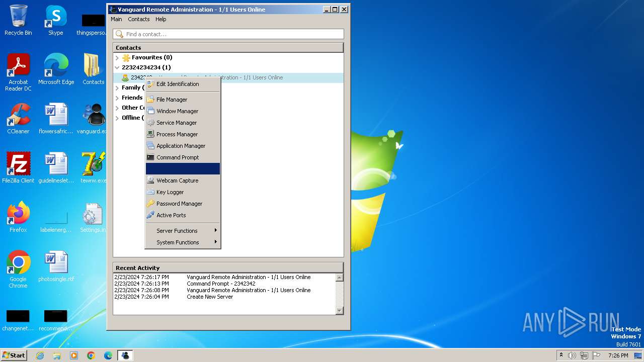This screenshot has height=362, width=644.
Task: Expand the Offline contact group
Action: click(117, 118)
